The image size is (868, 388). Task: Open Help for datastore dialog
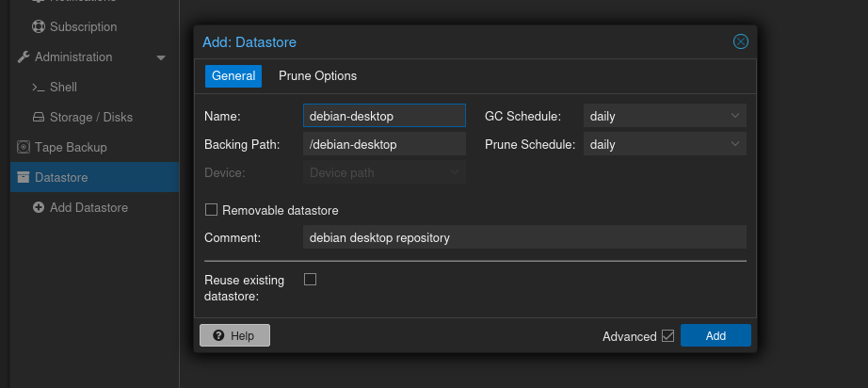[x=234, y=335]
